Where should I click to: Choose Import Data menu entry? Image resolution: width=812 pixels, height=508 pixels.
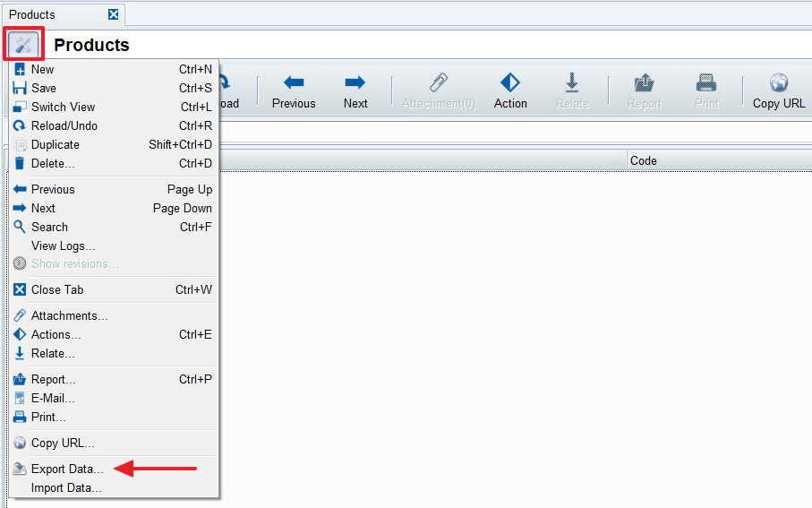point(66,488)
